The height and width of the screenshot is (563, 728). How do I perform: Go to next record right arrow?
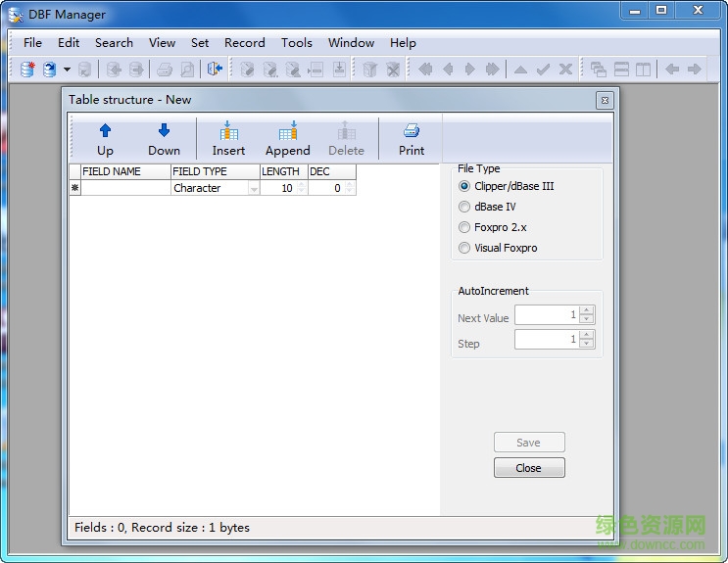tap(470, 70)
